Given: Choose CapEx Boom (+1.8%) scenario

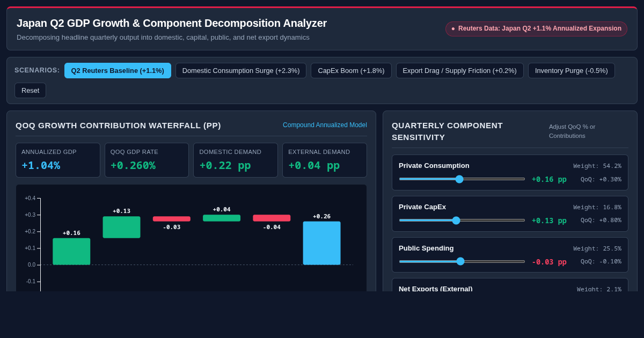Looking at the screenshot, I should click(x=351, y=70).
